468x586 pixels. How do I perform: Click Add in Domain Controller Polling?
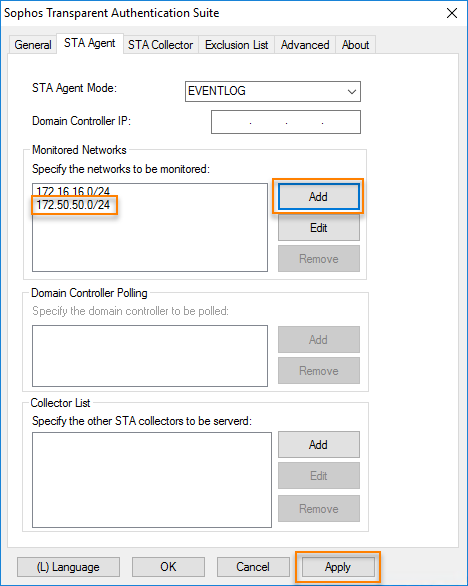tap(319, 339)
